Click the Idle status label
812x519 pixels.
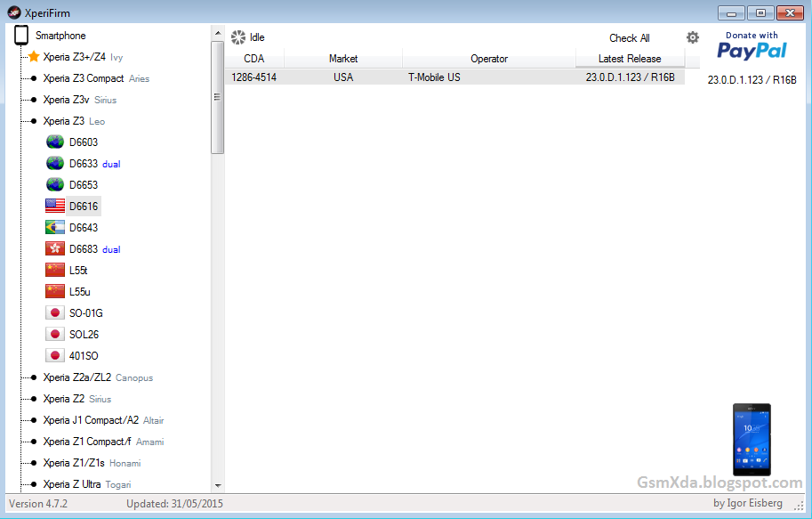[257, 37]
